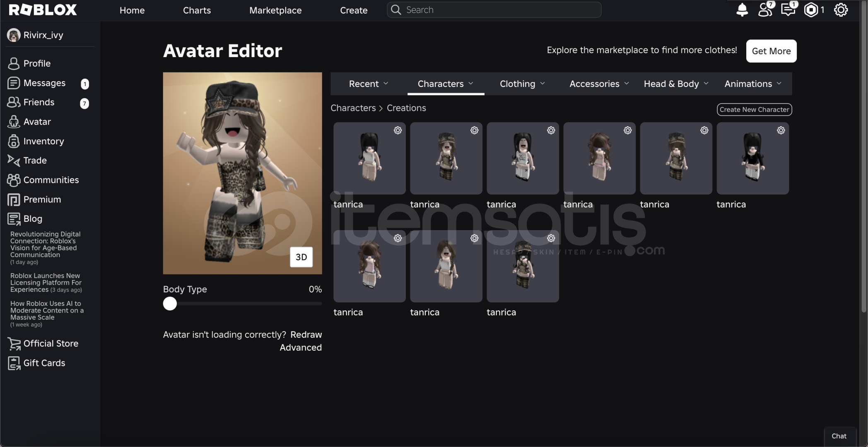Open the Advanced link
Viewport: 868px width, 447px height.
tap(301, 348)
